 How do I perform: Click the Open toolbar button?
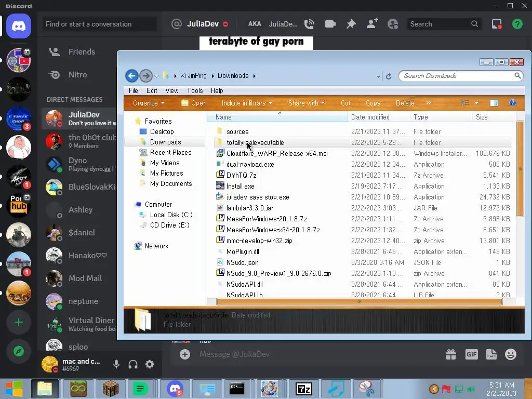pos(194,103)
